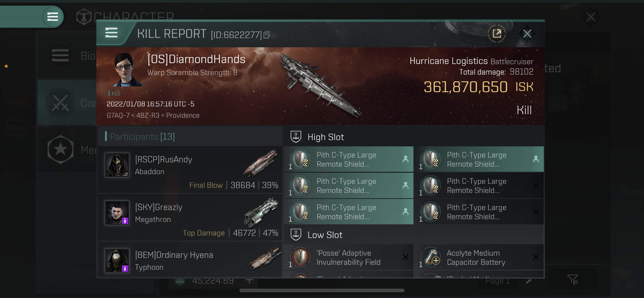The height and width of the screenshot is (298, 644).
Task: Open the Medals tab with star icon
Action: [x=67, y=150]
